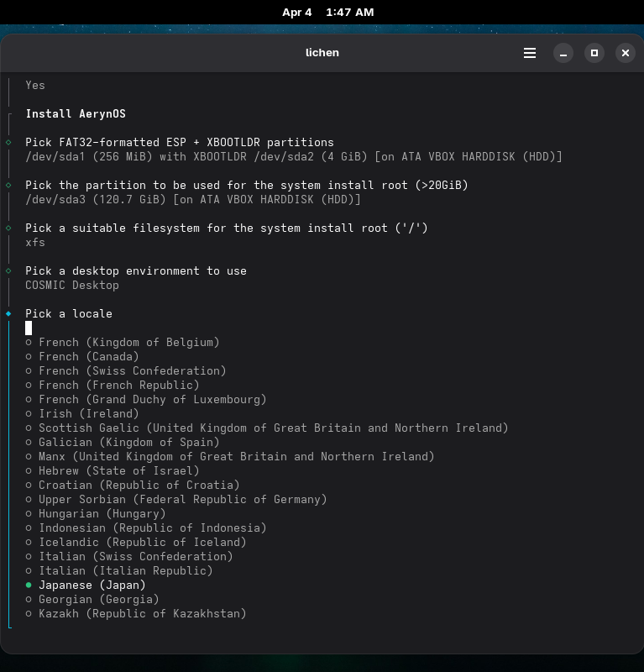Minimize the lichen window
The height and width of the screenshot is (672, 644).
pyautogui.click(x=563, y=53)
